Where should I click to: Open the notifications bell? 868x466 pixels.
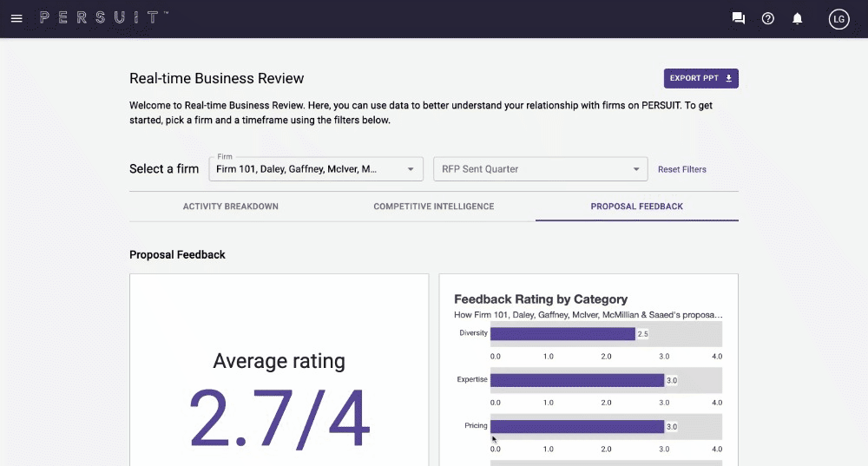click(x=798, y=18)
